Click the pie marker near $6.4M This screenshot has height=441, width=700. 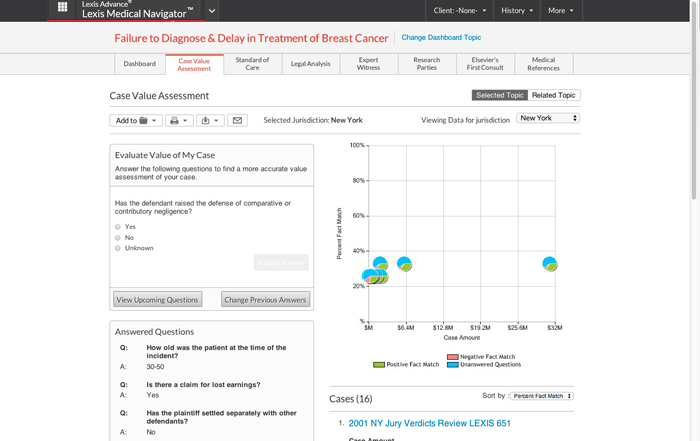[404, 264]
